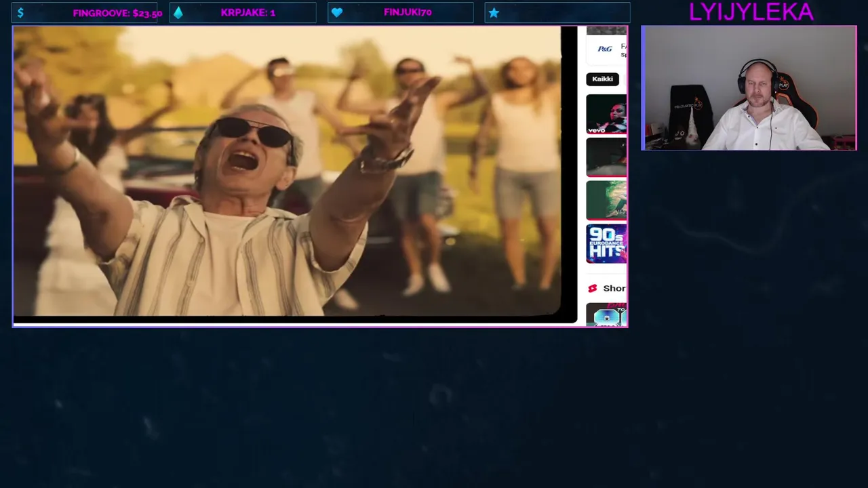Open the 90s Eurodance Hits thumbnail
This screenshot has width=868, height=488.
pos(606,243)
